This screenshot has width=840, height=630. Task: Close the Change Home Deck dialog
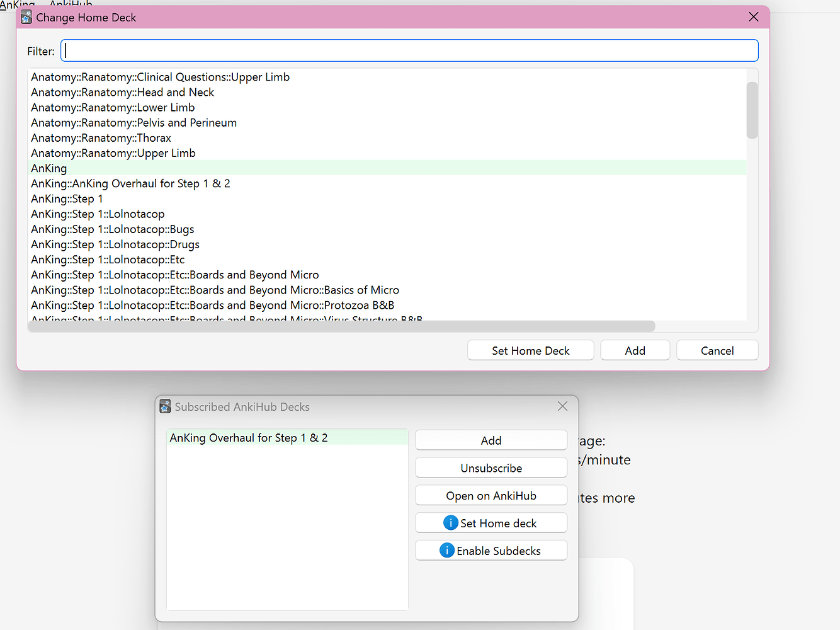[753, 17]
